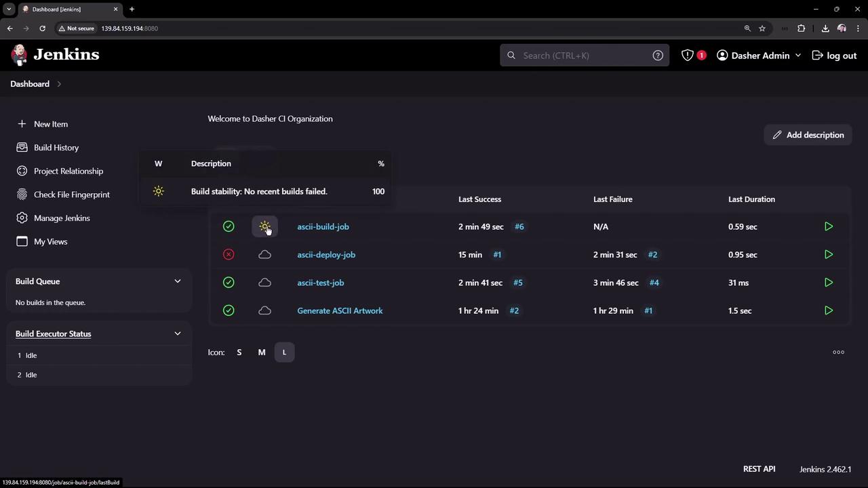Screen dimensions: 868x488
Task: Open Build History in sidebar
Action: click(x=56, y=148)
